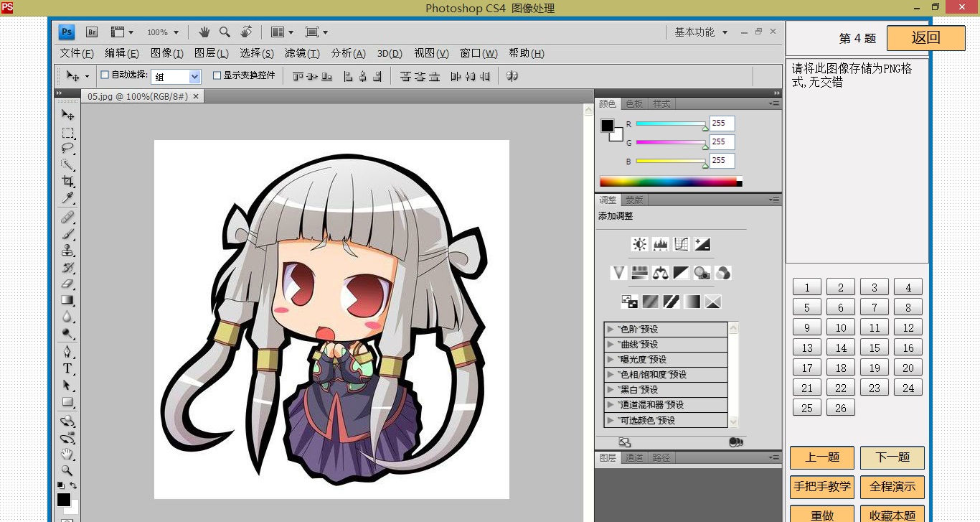Select the Move tool in the toolbox
The height and width of the screenshot is (522, 980).
[x=67, y=115]
